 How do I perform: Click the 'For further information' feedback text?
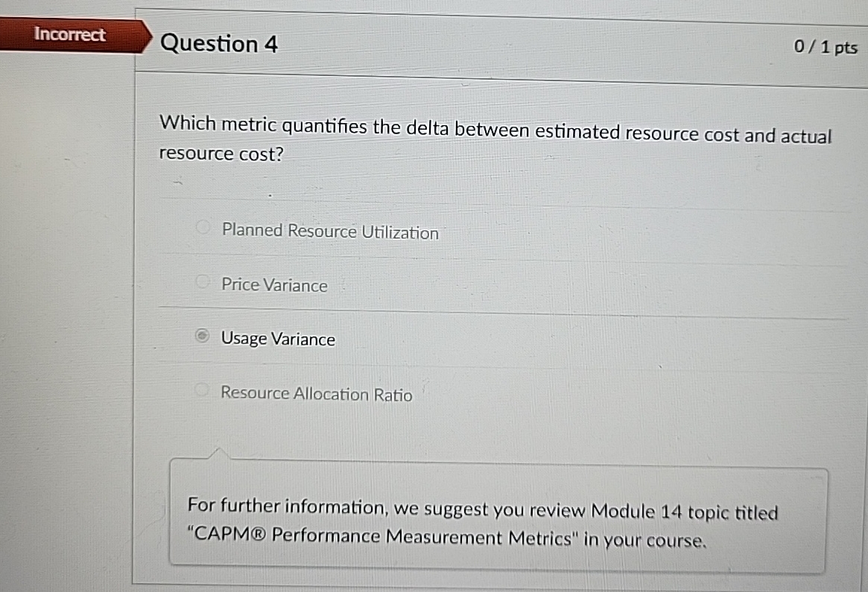tap(286, 508)
